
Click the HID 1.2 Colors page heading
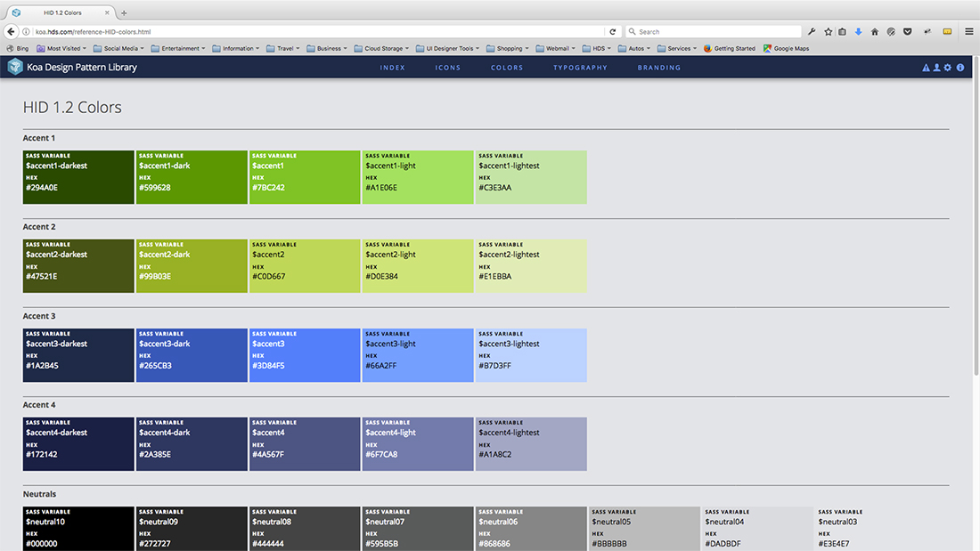coord(72,108)
